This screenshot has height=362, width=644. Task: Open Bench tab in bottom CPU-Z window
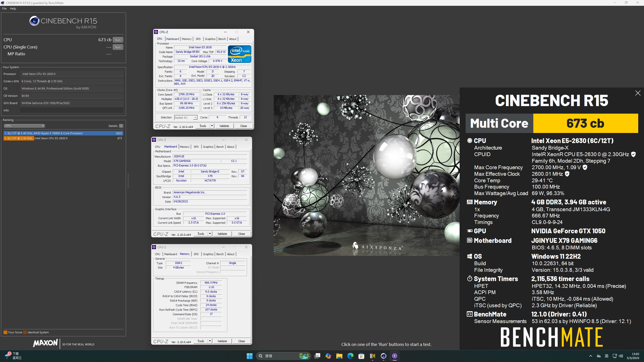(220, 254)
